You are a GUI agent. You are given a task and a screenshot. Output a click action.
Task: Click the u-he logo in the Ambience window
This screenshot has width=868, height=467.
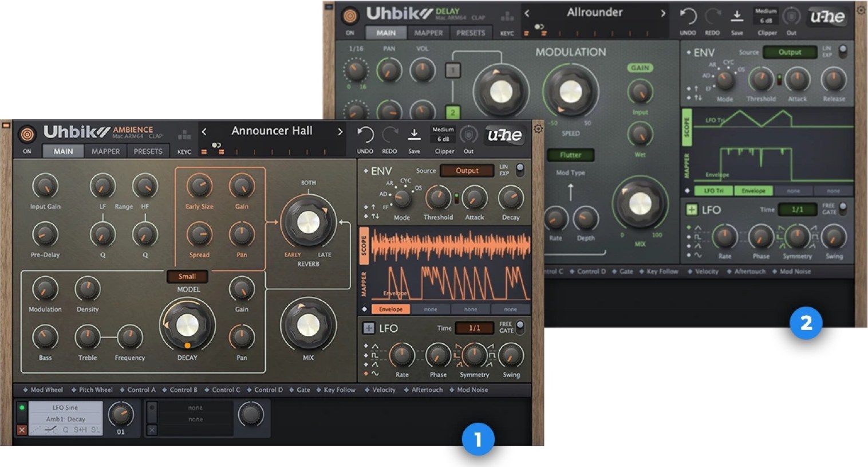point(504,135)
